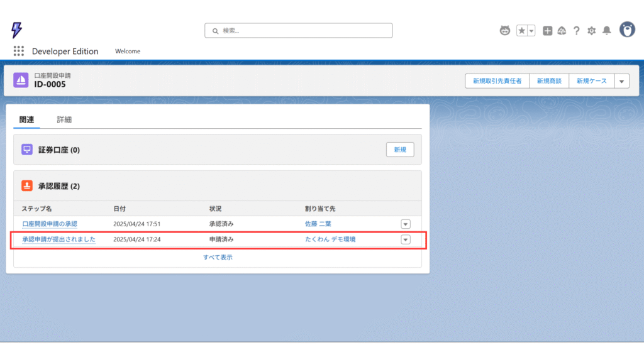Open the help question mark icon

click(x=577, y=31)
